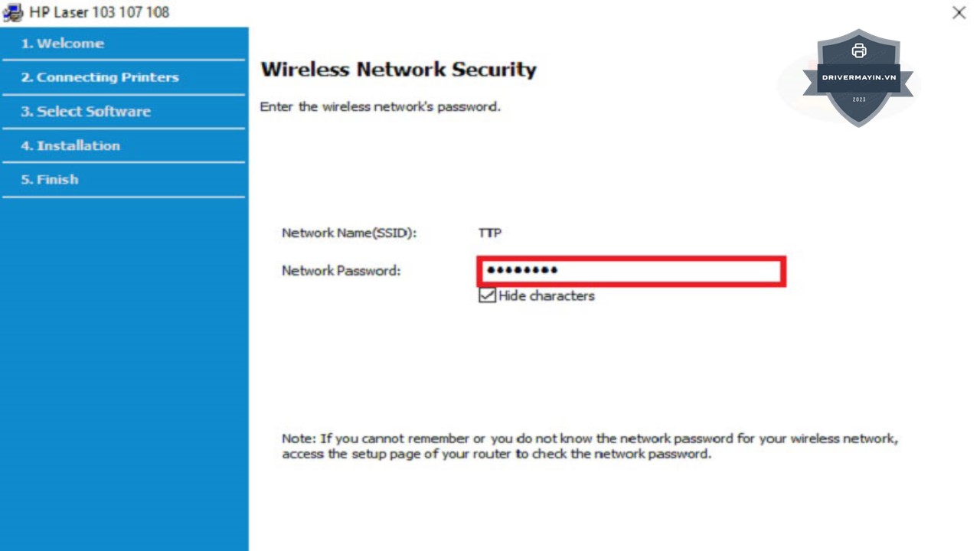Click the "HP Laser 103 107 108" window title

pos(100,12)
